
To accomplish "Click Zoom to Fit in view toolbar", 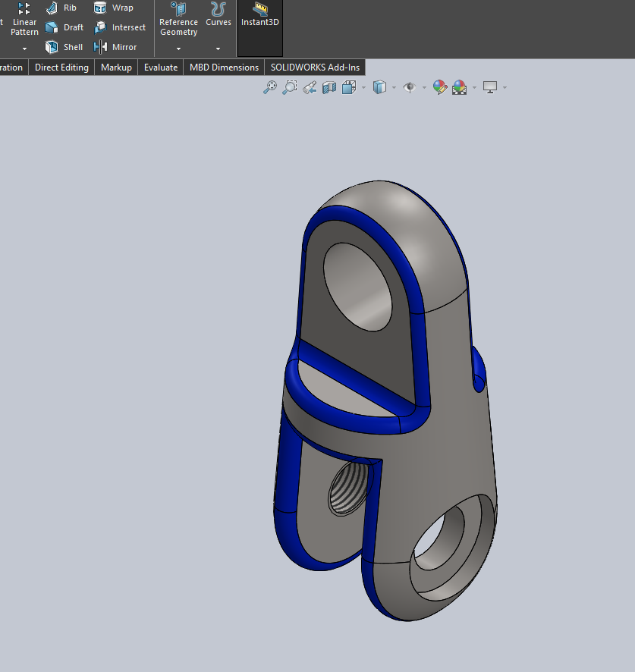I will pos(269,87).
